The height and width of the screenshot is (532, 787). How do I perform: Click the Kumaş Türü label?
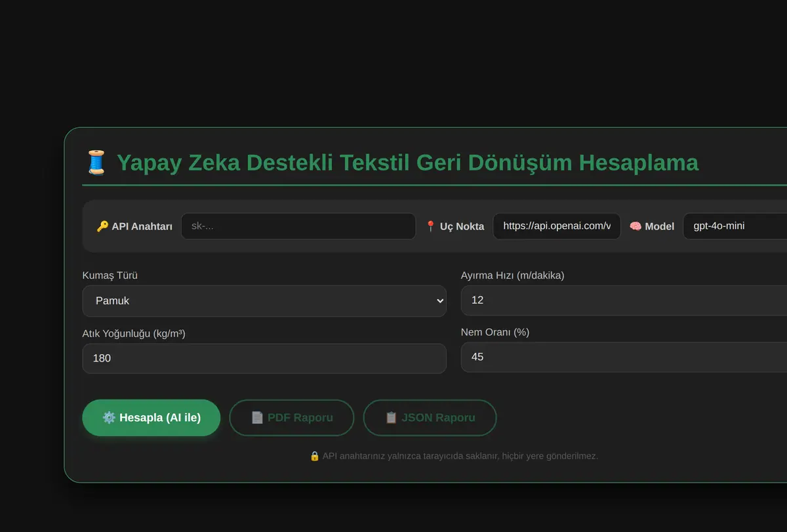(x=110, y=276)
